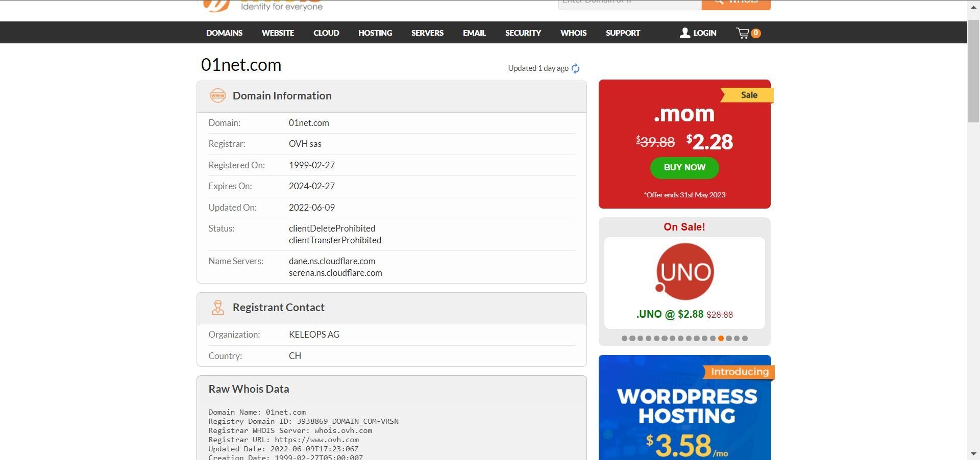Click the Domain value 01net.com

click(x=309, y=123)
